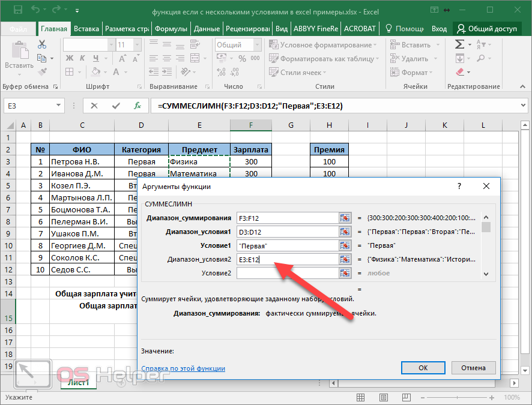
Task: Click the range picker icon for Диапазон_условия2
Action: point(344,259)
